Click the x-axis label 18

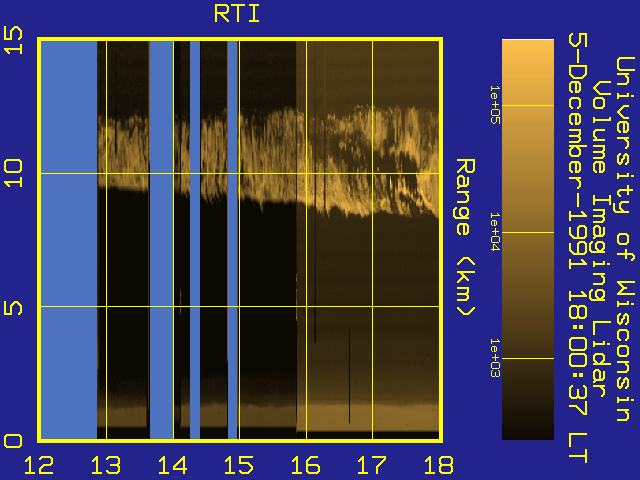tap(438, 465)
